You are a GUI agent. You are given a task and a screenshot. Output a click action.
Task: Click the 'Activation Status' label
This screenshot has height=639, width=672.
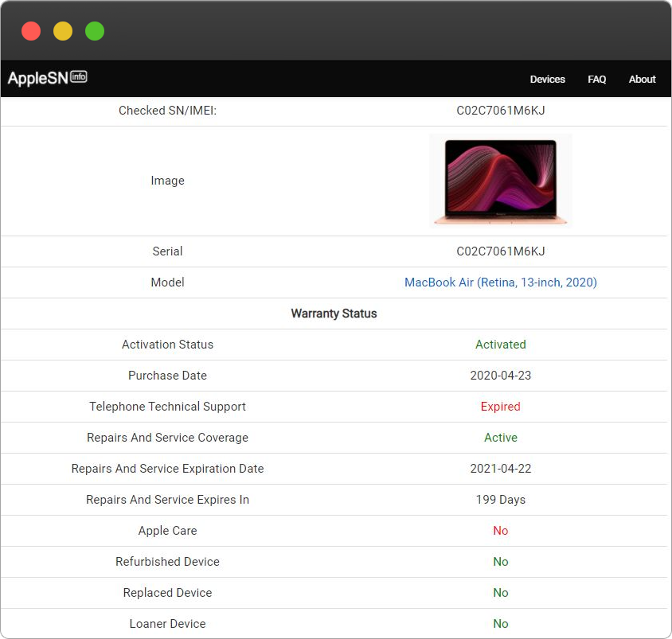click(x=167, y=345)
